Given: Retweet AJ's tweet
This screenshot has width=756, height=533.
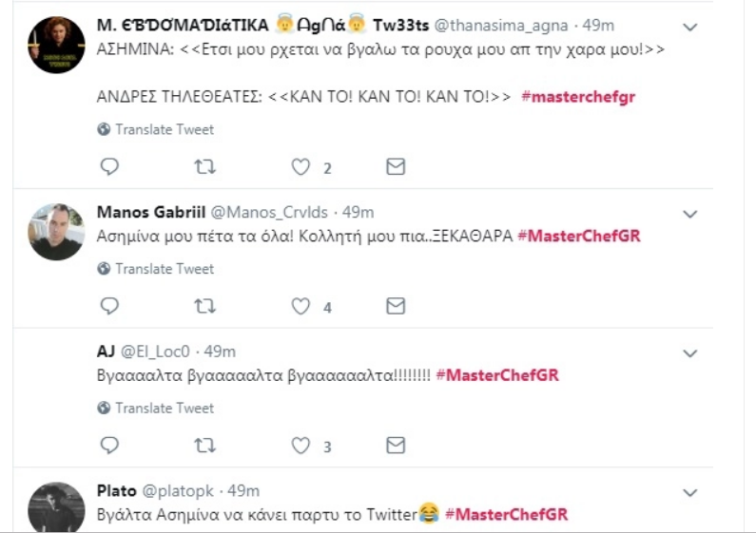Looking at the screenshot, I should coord(204,445).
